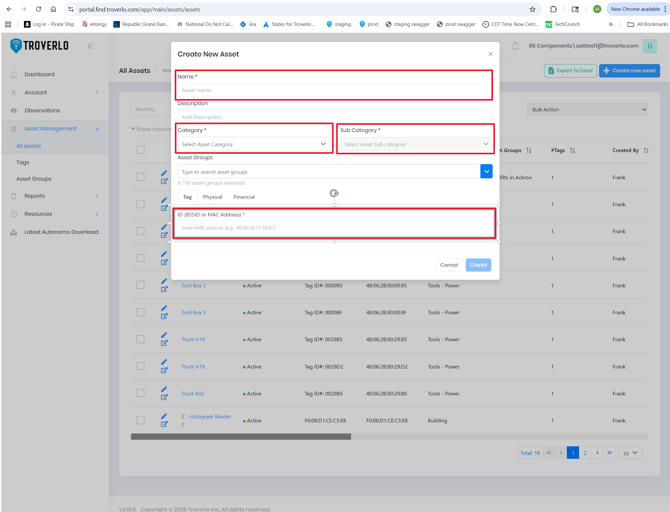670x512 pixels.
Task: Go to the next page arrow
Action: [x=597, y=453]
